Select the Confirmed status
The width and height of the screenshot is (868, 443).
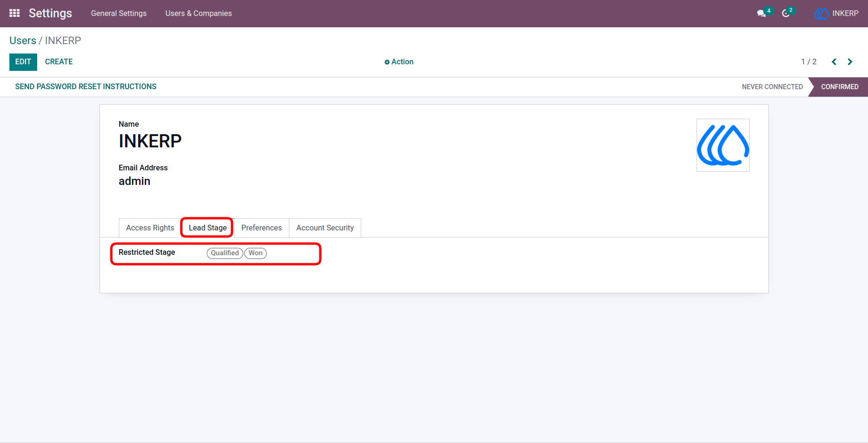(x=839, y=87)
